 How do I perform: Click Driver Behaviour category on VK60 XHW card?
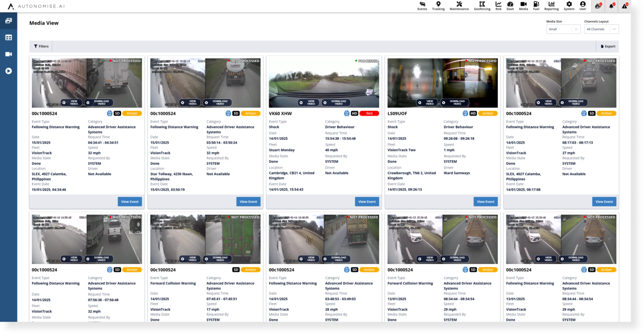click(x=340, y=127)
